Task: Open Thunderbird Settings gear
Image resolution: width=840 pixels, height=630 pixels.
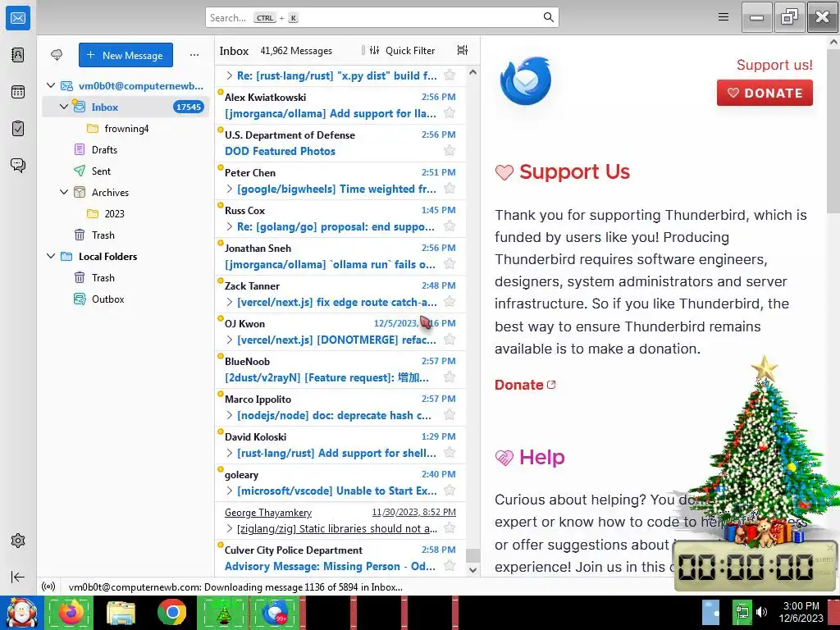Action: [x=18, y=541]
